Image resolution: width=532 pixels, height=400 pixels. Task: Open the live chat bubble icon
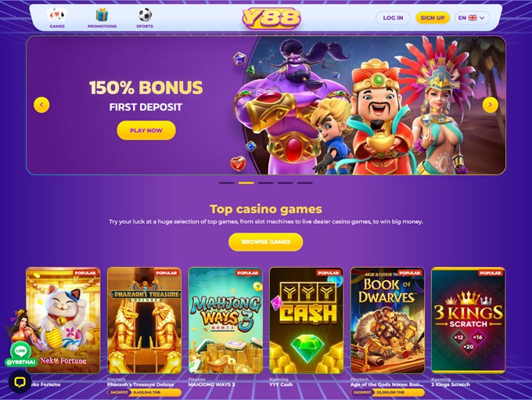pos(20,382)
